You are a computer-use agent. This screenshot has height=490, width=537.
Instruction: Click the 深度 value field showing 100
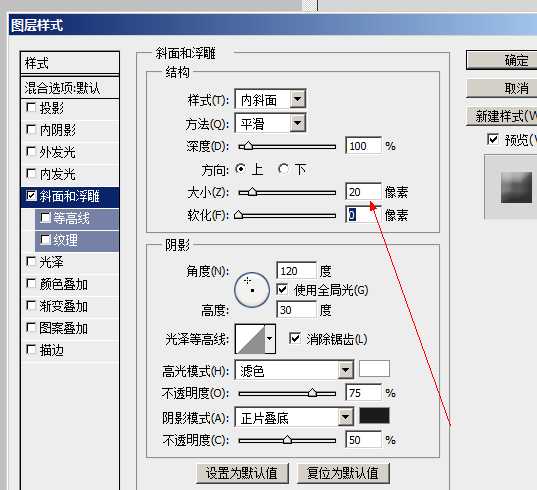click(x=363, y=146)
